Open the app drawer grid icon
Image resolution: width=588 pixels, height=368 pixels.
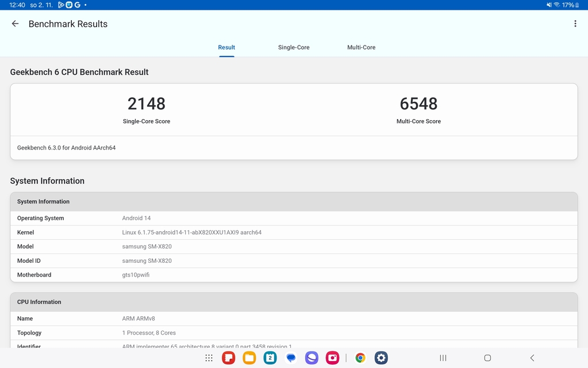coord(209,358)
